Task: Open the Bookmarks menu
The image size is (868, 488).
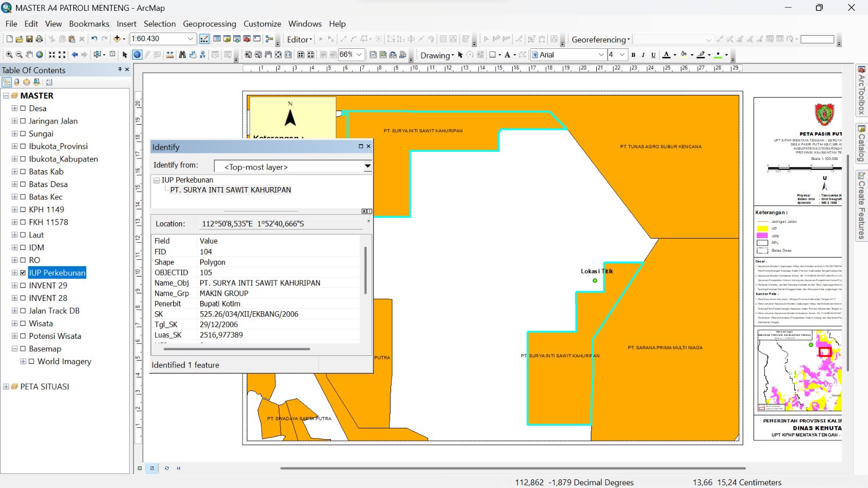Action: 89,24
